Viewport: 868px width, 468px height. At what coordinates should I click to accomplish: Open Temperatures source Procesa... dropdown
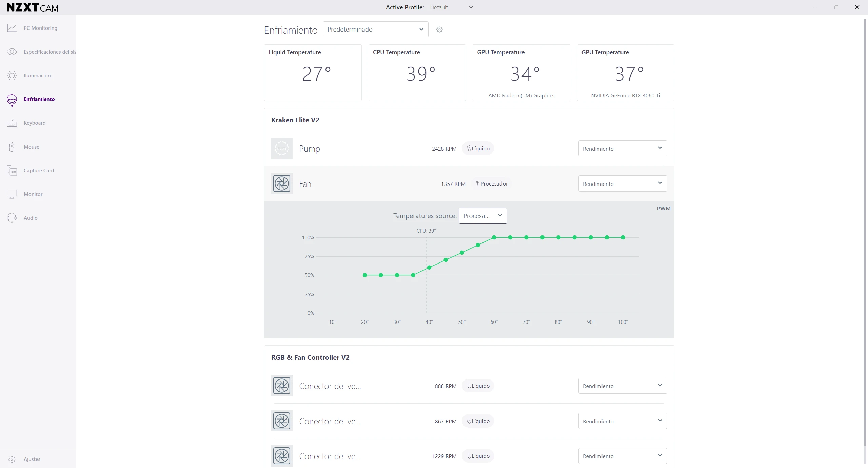click(x=483, y=216)
